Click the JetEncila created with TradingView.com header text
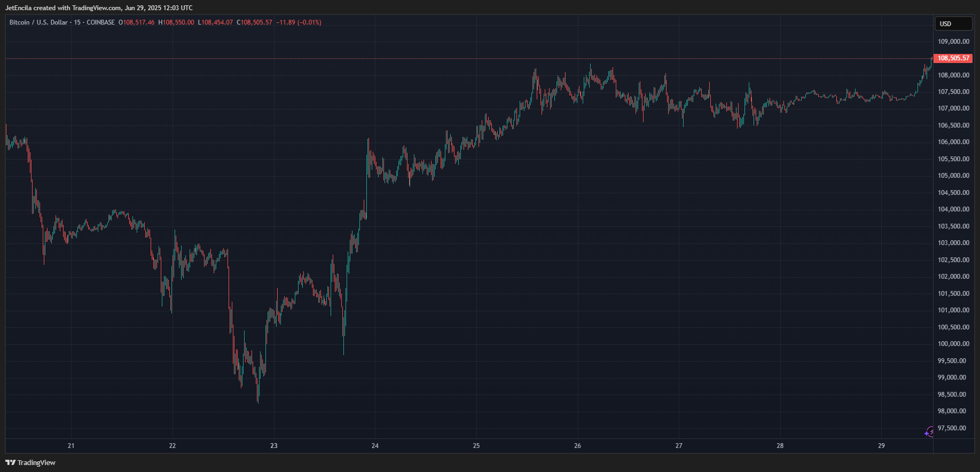 pyautogui.click(x=99, y=8)
